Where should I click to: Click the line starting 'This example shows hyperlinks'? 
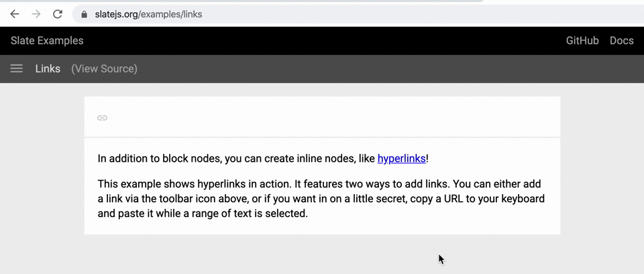(x=319, y=183)
